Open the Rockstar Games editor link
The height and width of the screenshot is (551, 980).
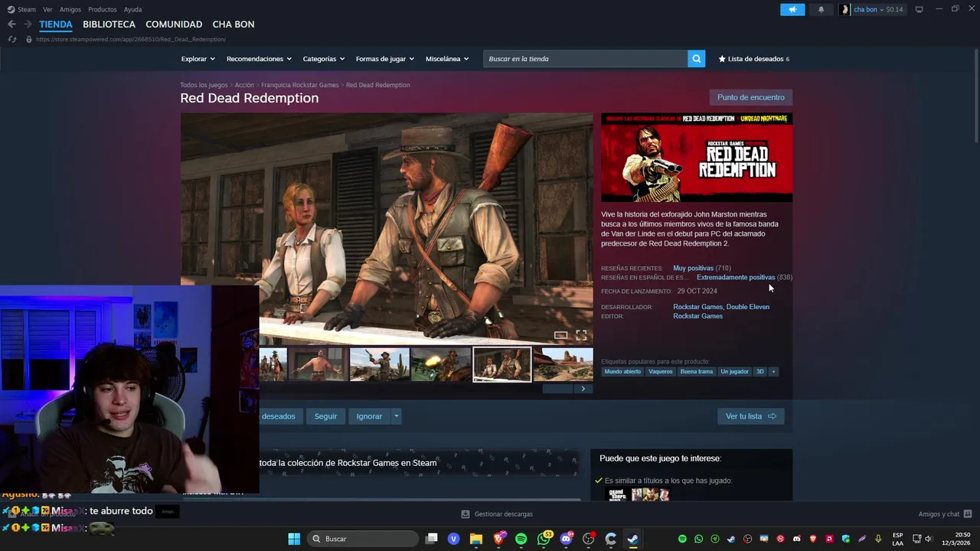tap(697, 316)
